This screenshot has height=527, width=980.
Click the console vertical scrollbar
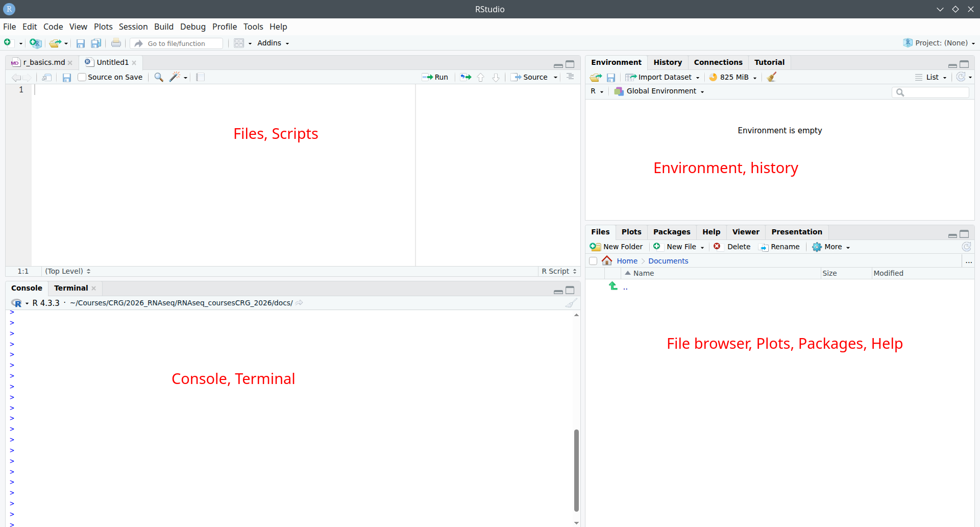576,470
